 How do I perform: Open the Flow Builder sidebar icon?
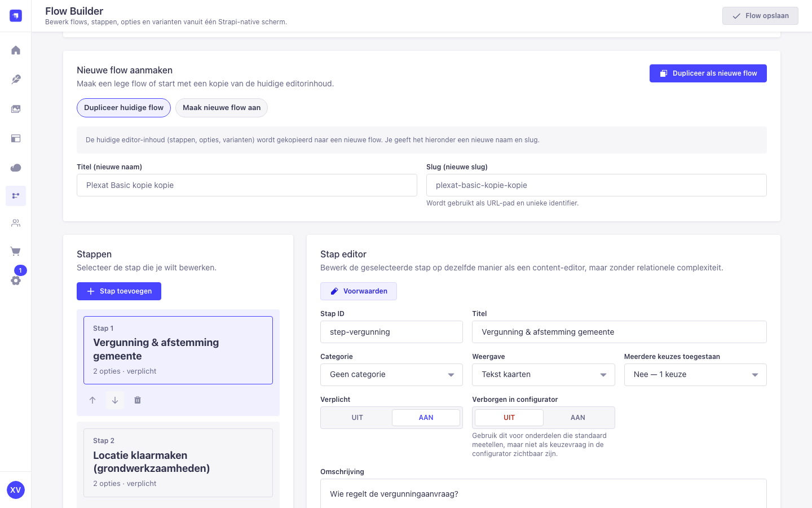click(16, 196)
